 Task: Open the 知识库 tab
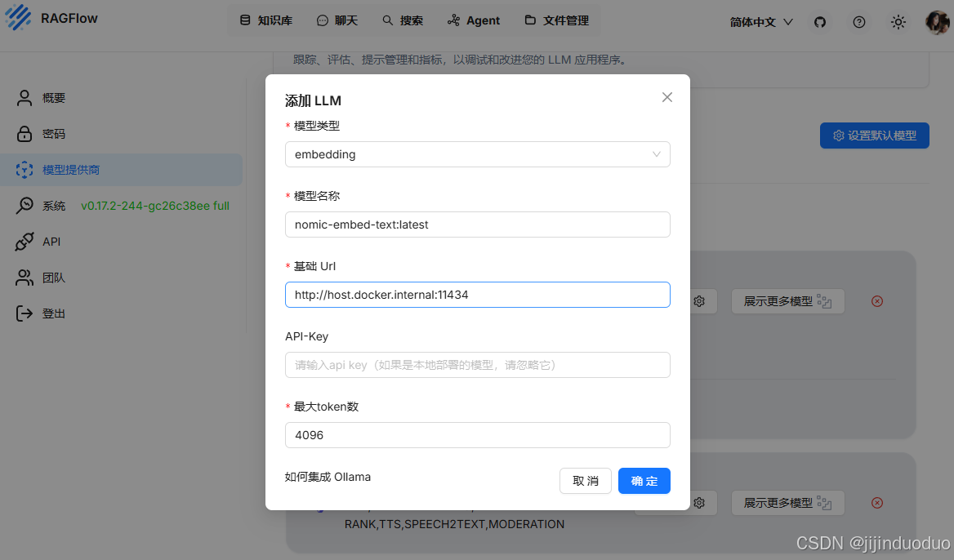click(x=266, y=20)
